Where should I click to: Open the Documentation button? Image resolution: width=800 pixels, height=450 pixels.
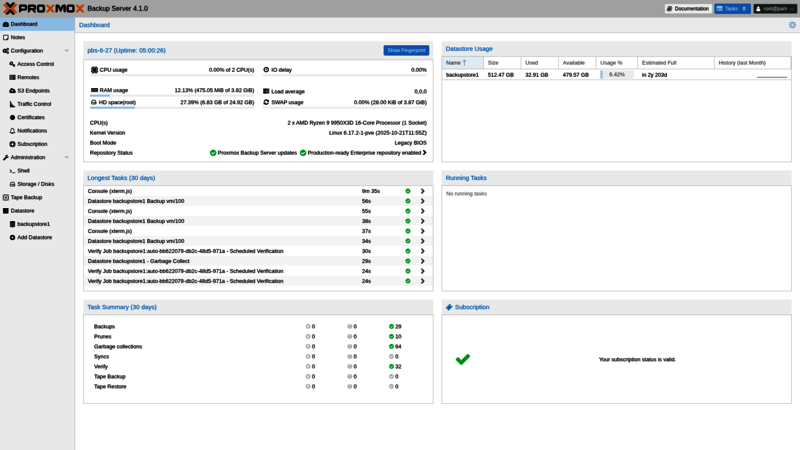pyautogui.click(x=688, y=9)
